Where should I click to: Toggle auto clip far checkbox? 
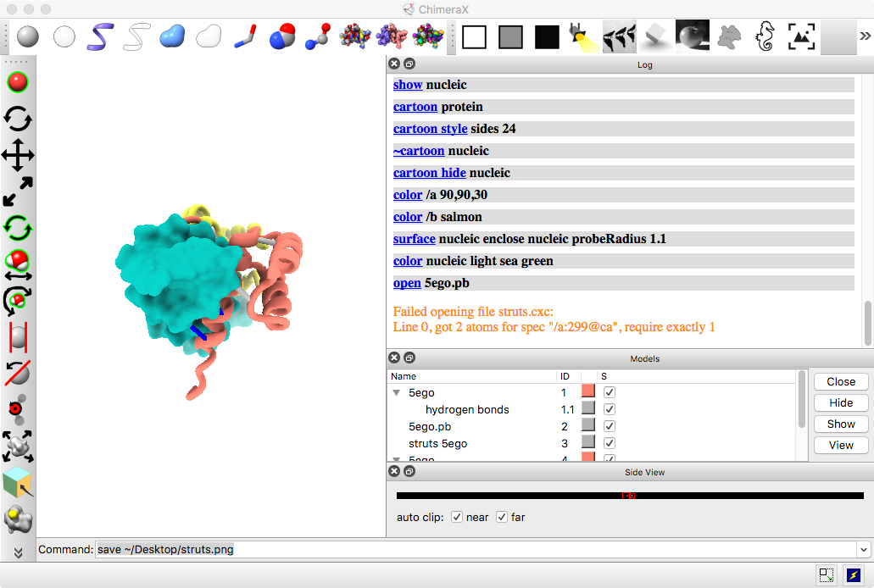point(502,517)
